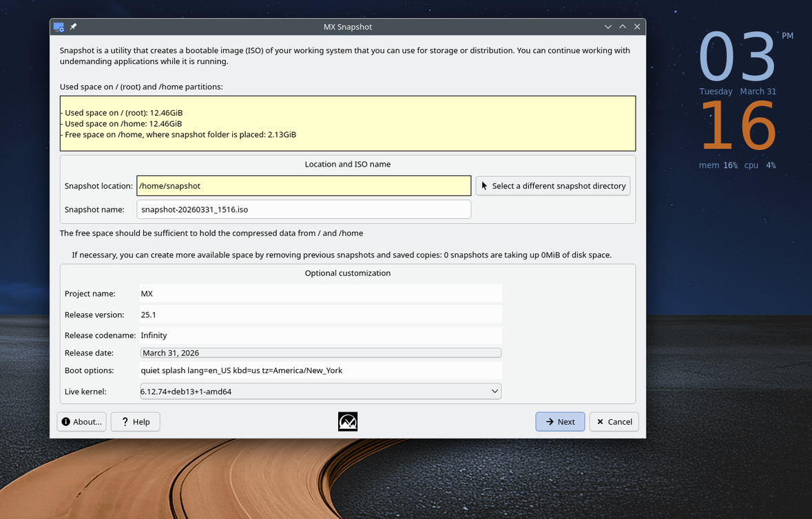Click the 'Location and ISO name' heading
Screen dimensions: 812x519
pos(348,164)
